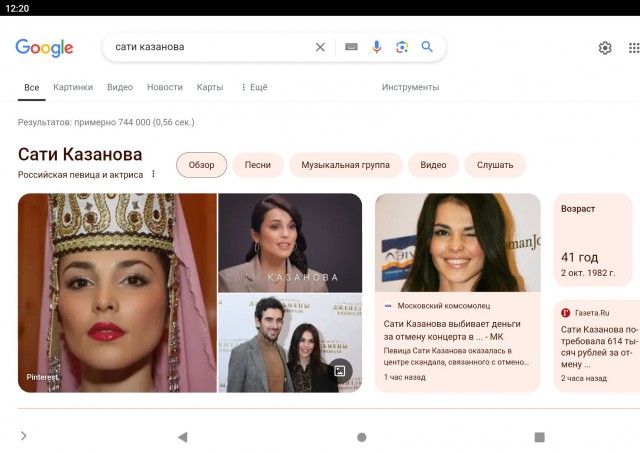Open article 'Сати Казанова выбивает деньги'
This screenshot has height=453, width=640.
[452, 330]
